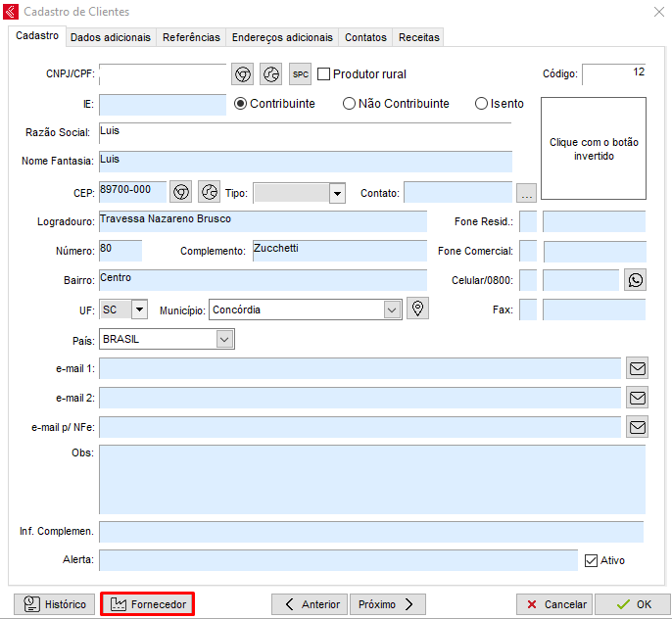
Task: Click the app logo in title bar
Action: (x=11, y=12)
